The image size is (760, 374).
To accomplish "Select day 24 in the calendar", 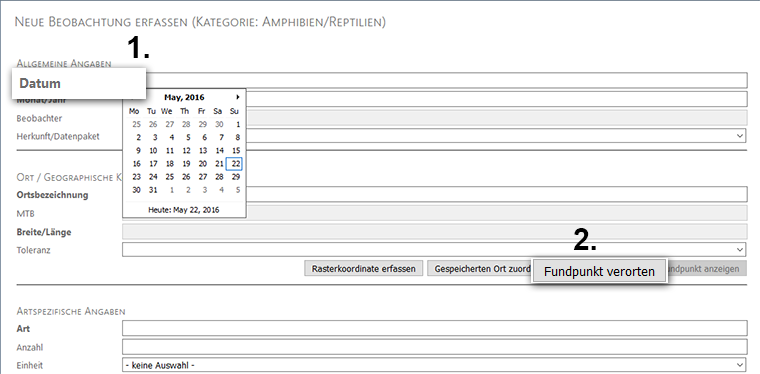I will tap(153, 177).
